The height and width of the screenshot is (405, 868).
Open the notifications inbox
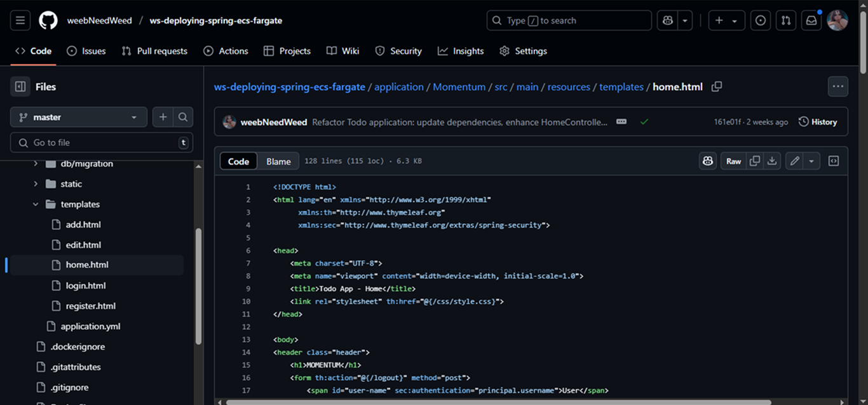811,20
